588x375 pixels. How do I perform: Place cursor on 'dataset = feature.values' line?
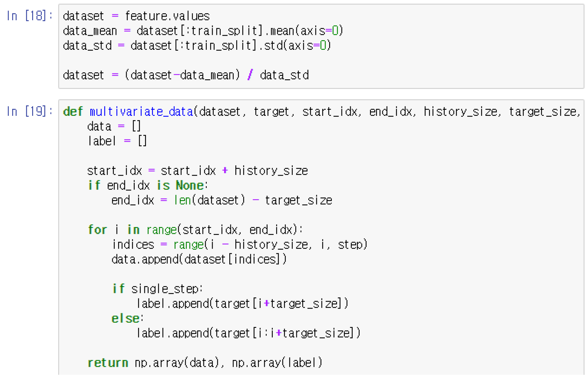tap(136, 16)
